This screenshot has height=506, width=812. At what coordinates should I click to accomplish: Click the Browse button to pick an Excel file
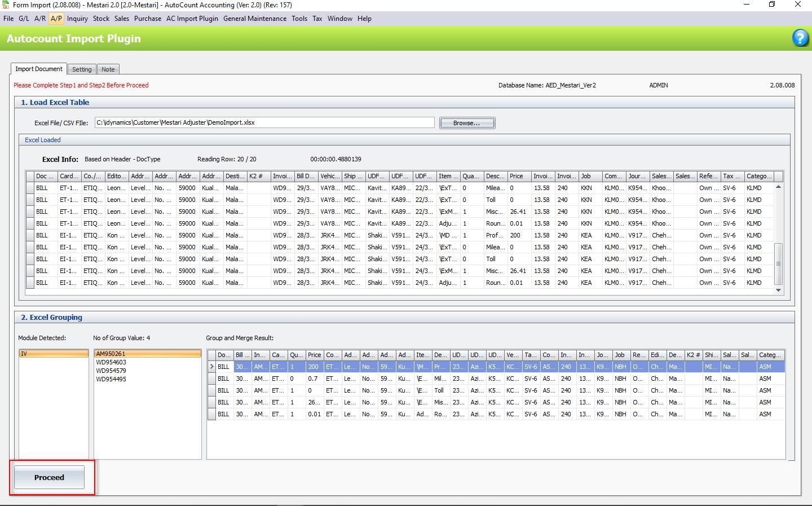point(467,122)
